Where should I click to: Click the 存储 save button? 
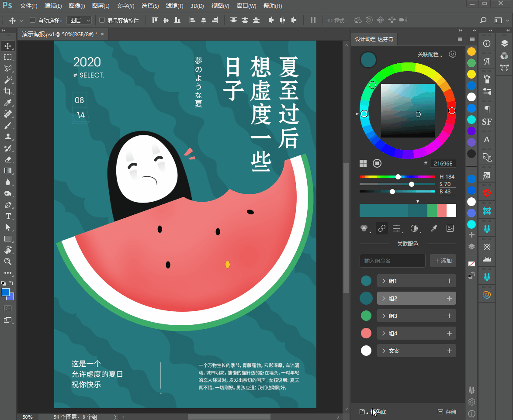(447, 412)
